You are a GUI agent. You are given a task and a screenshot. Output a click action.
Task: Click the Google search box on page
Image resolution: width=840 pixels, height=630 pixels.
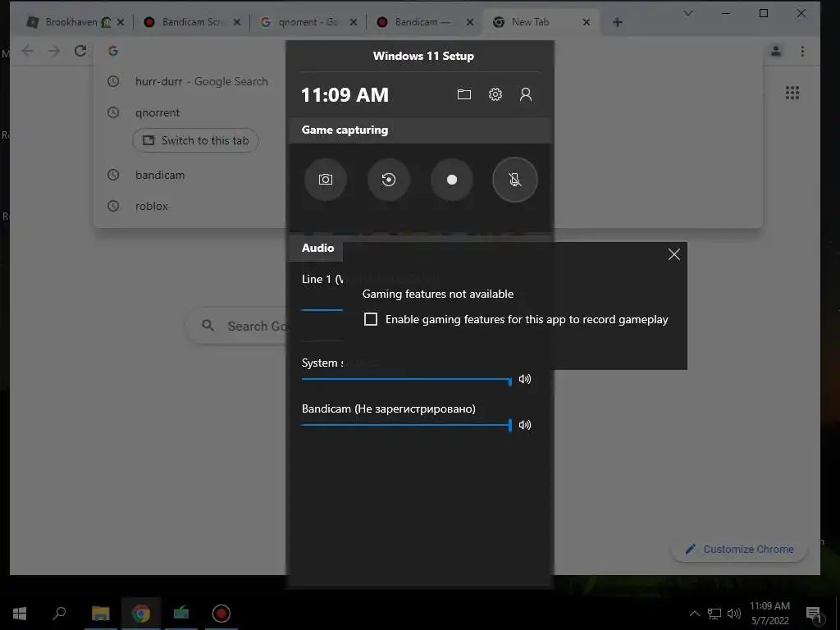point(235,326)
